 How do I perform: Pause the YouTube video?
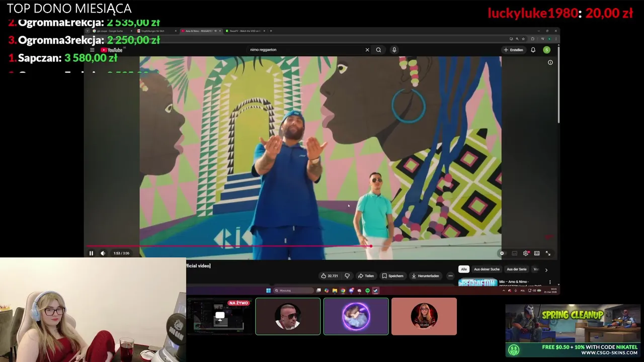click(91, 253)
